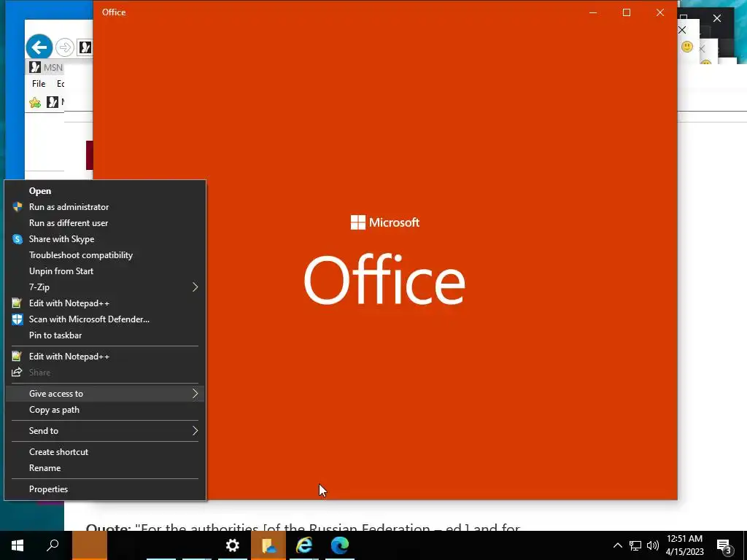Viewport: 747px width, 560px height.
Task: Click the taskbar search magnifier
Action: click(x=53, y=545)
